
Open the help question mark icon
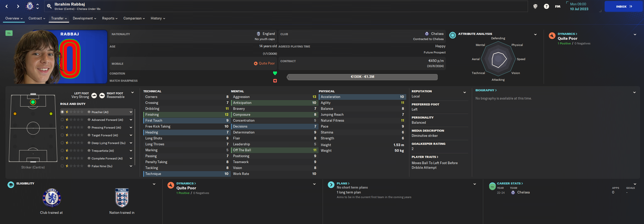pos(546,6)
